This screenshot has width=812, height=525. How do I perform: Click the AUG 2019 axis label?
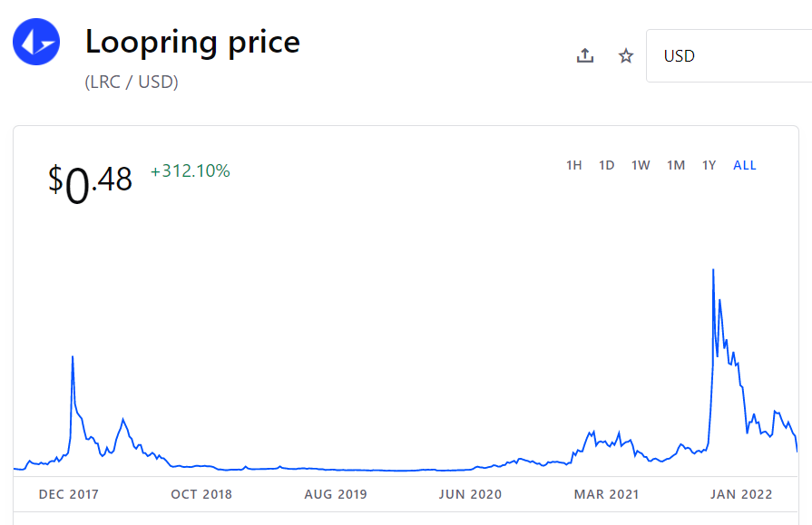336,494
